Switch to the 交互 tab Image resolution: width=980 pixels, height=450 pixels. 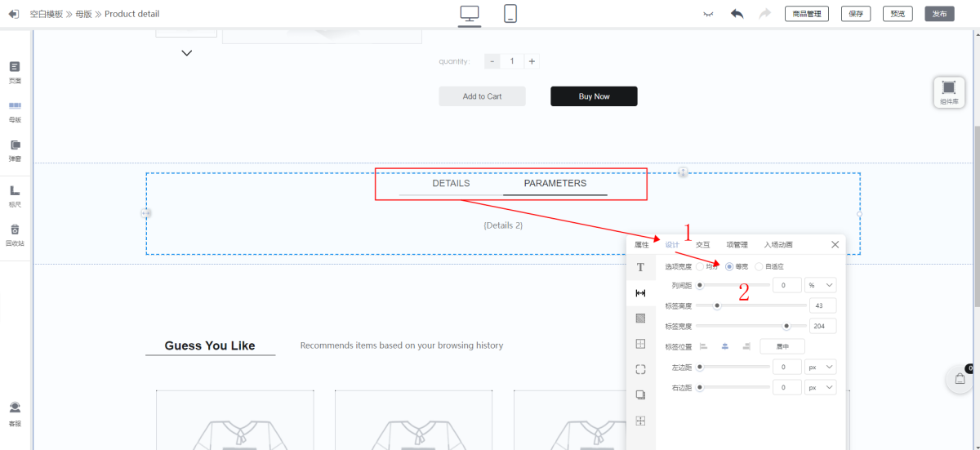pos(702,244)
